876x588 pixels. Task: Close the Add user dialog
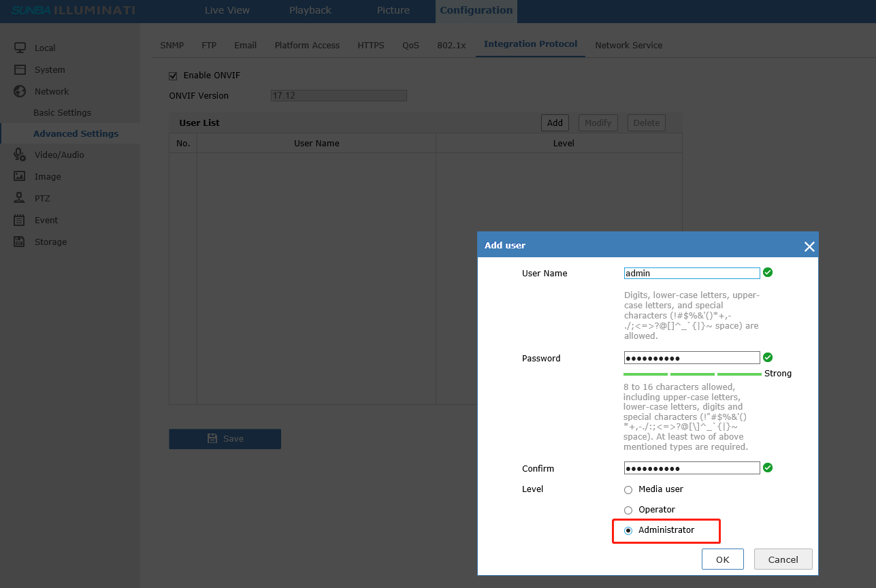[x=809, y=246]
